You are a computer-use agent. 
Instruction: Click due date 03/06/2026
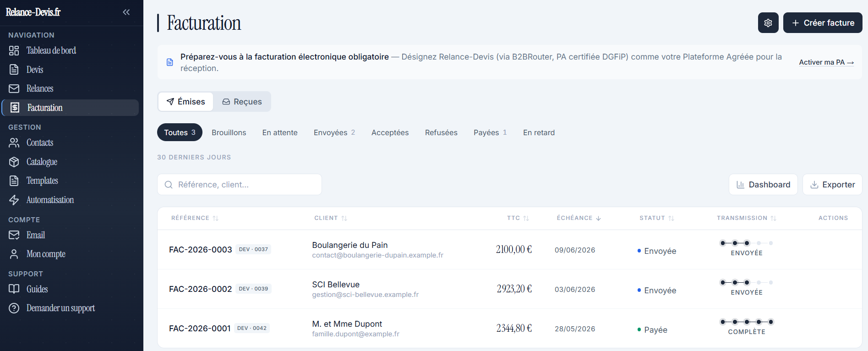[575, 290]
